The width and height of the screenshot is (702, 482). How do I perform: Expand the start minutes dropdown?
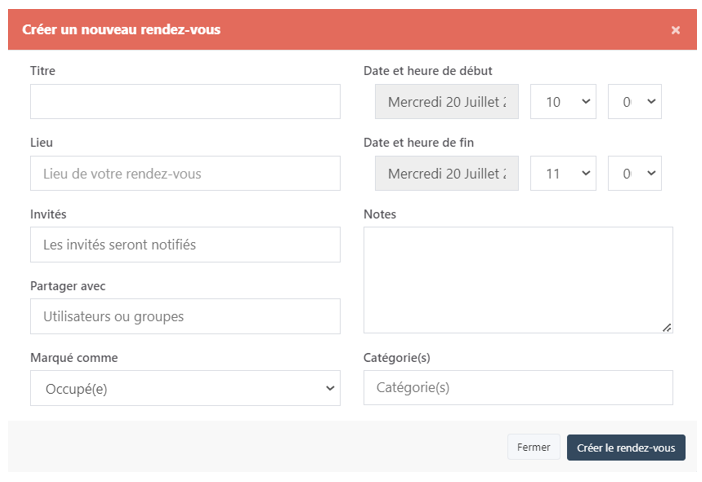pyautogui.click(x=635, y=102)
